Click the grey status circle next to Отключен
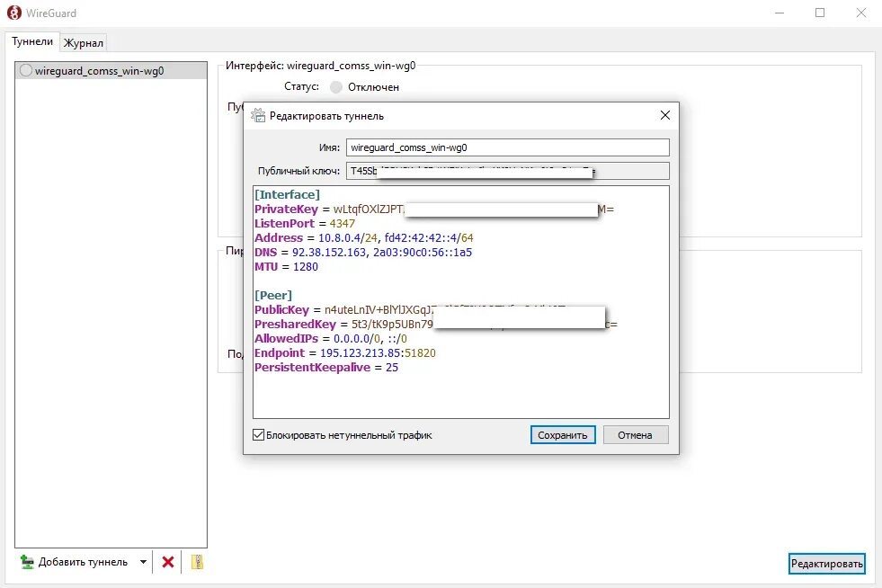Screen dimensions: 882x588 (x=336, y=86)
